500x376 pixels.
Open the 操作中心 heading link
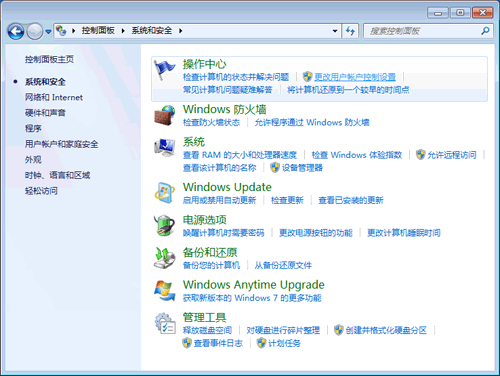(204, 64)
